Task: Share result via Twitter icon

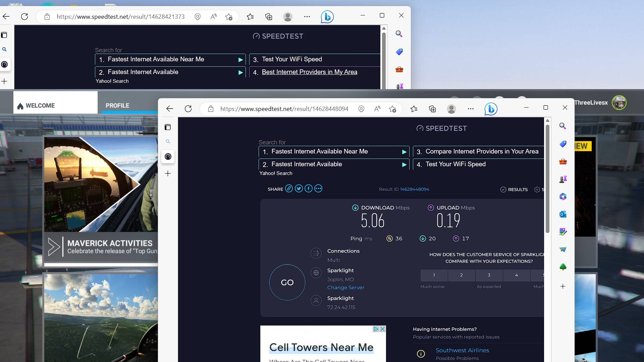Action: [299, 188]
